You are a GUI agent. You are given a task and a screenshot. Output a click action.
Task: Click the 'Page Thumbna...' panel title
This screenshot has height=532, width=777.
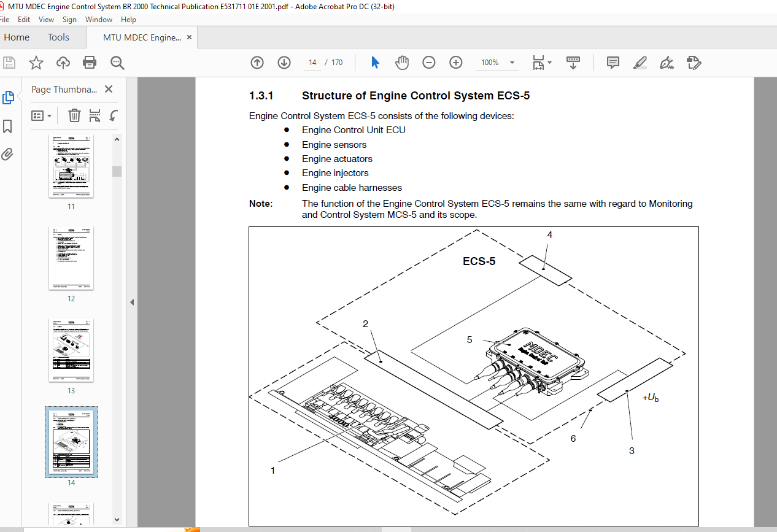[x=64, y=89]
